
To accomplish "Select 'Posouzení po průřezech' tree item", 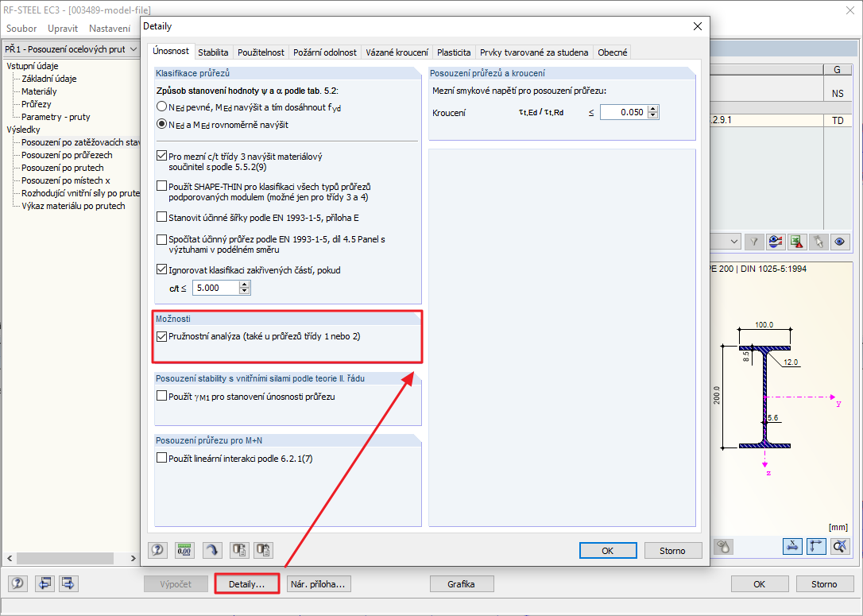I will [x=67, y=155].
